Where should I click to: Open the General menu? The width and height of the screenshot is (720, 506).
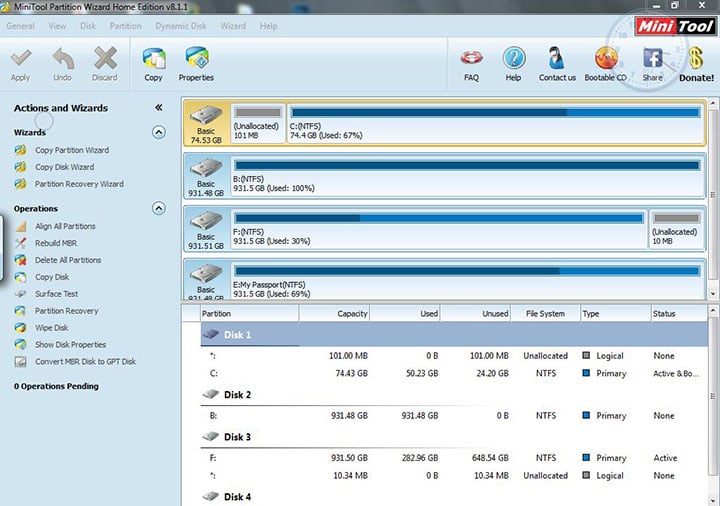[x=21, y=26]
